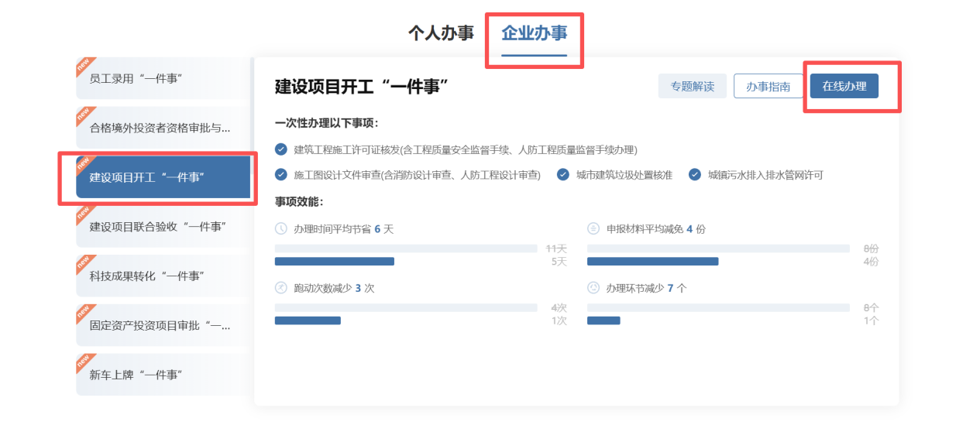The image size is (980, 425).
Task: Select the 企业办事 tab
Action: tap(534, 33)
